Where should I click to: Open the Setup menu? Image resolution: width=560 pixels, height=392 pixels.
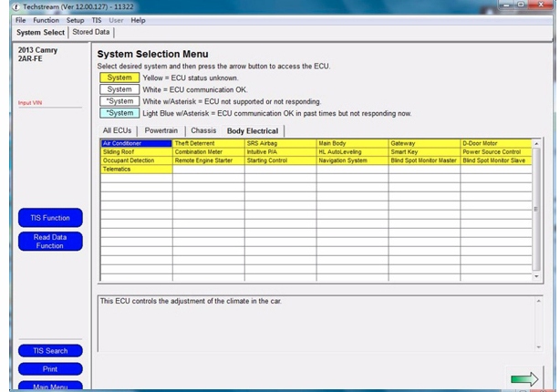coord(75,20)
